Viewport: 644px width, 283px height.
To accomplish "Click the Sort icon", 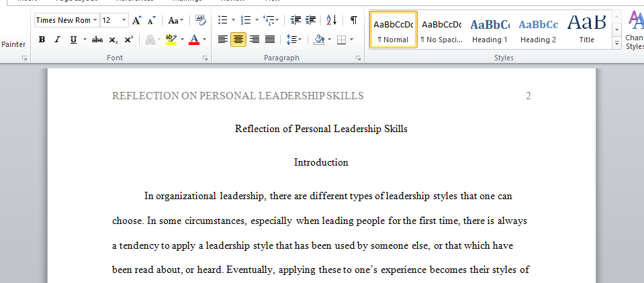I will [x=332, y=19].
